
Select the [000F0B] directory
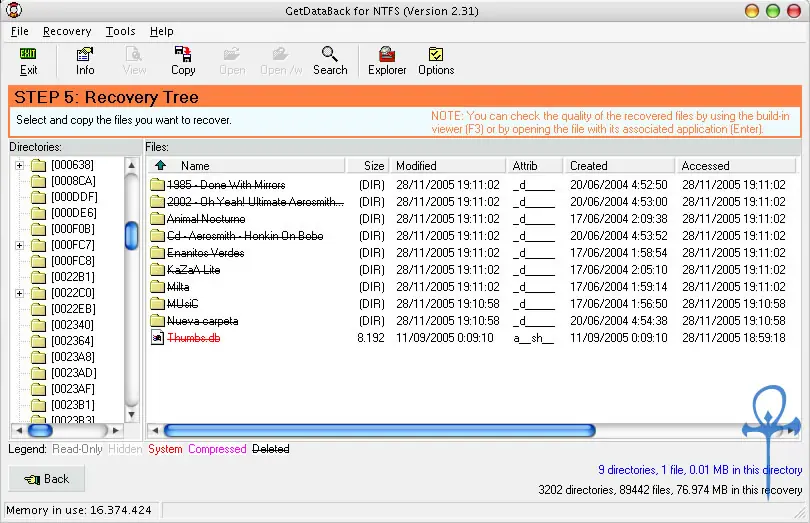pyautogui.click(x=73, y=229)
